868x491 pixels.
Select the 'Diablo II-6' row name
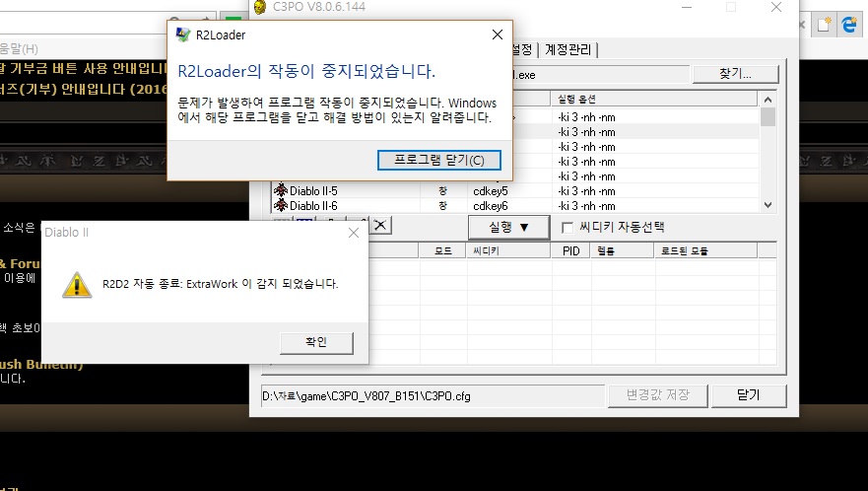point(313,206)
